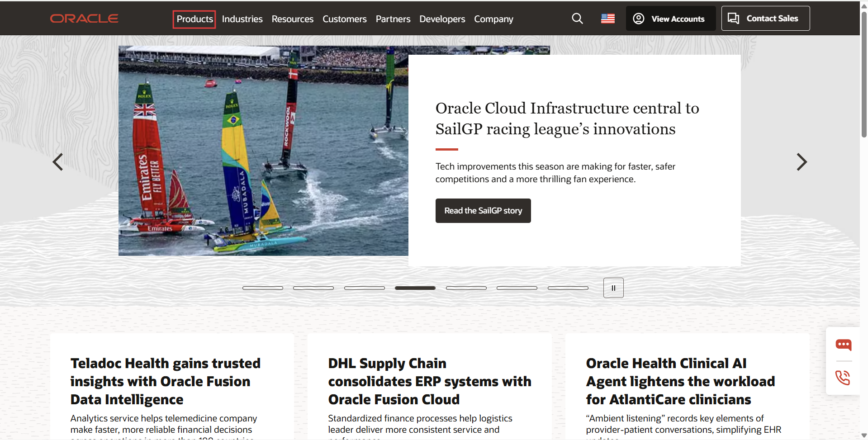Click the Oracle logo

84,19
